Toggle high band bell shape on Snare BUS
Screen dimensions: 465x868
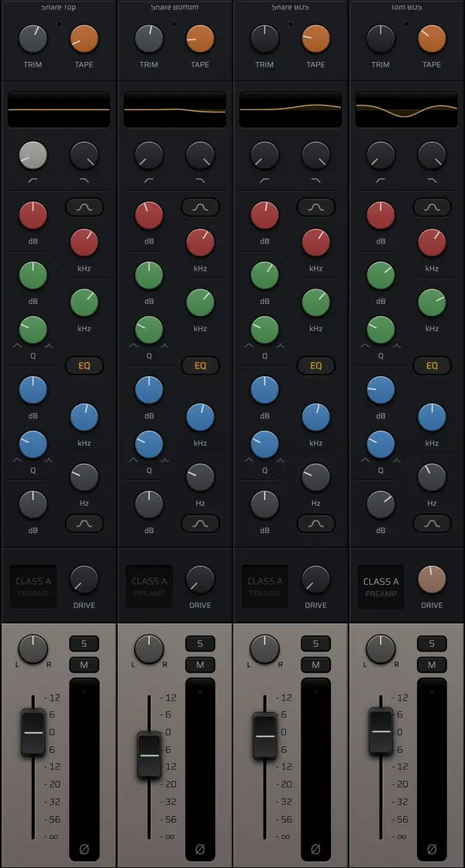pyautogui.click(x=315, y=207)
